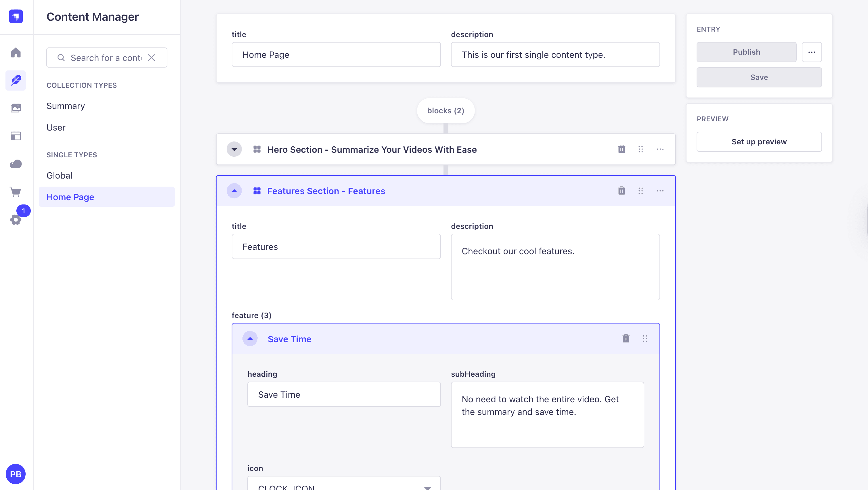Screen dimensions: 868x490
Task: Delete the Hero Section block via trash icon
Action: click(622, 149)
